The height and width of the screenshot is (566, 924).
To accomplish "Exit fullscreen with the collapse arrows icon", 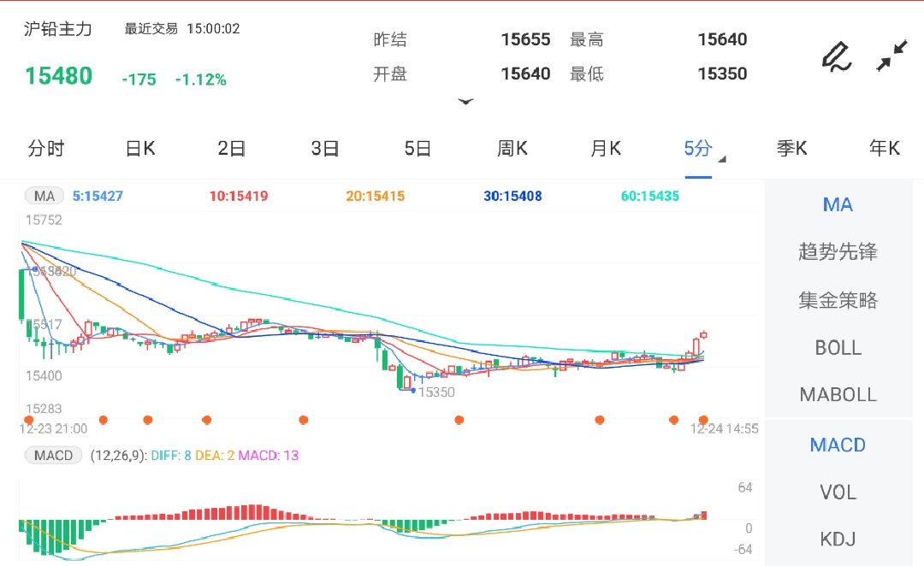I will [x=891, y=56].
